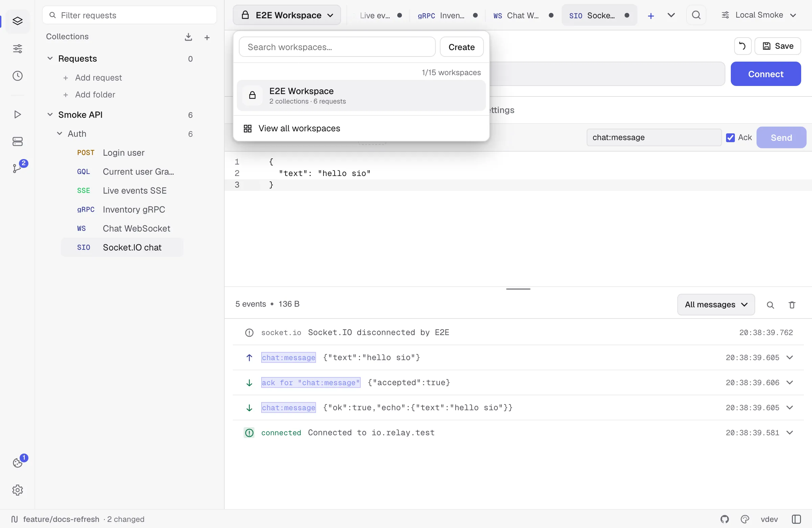The height and width of the screenshot is (528, 812).
Task: Click the global search magnifier icon
Action: click(x=696, y=15)
